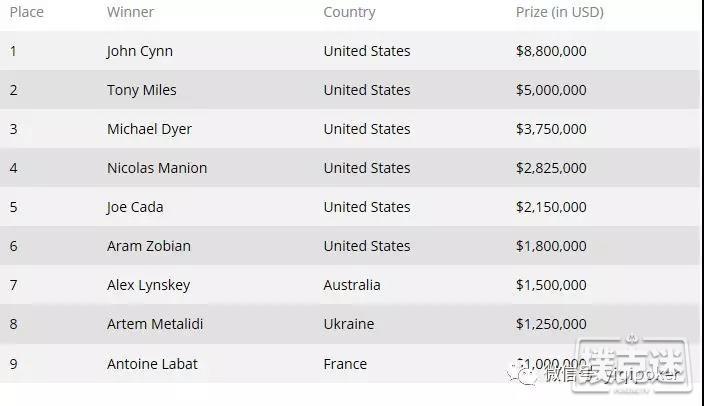
Task: Select the $2,825,000 prize value
Action: click(x=551, y=168)
